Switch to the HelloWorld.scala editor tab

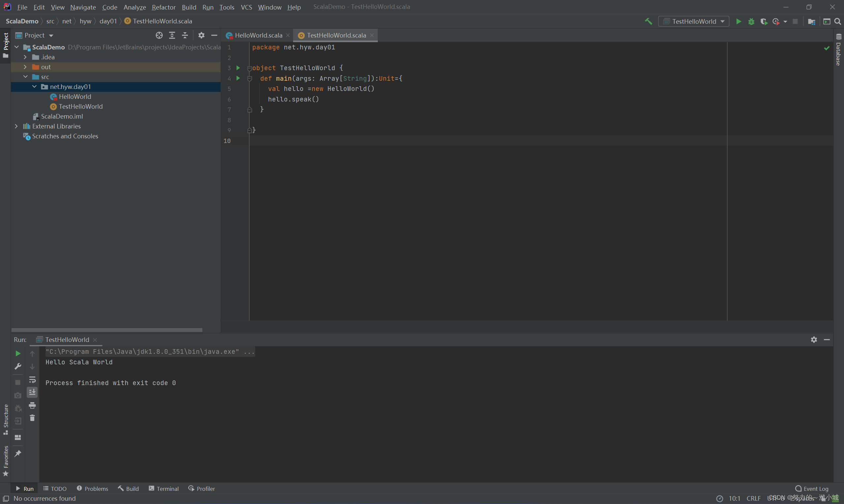pos(258,35)
